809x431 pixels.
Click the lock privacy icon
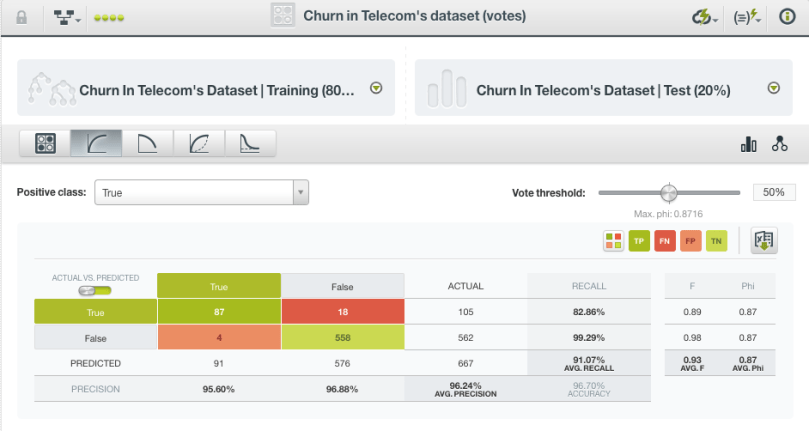(22, 17)
